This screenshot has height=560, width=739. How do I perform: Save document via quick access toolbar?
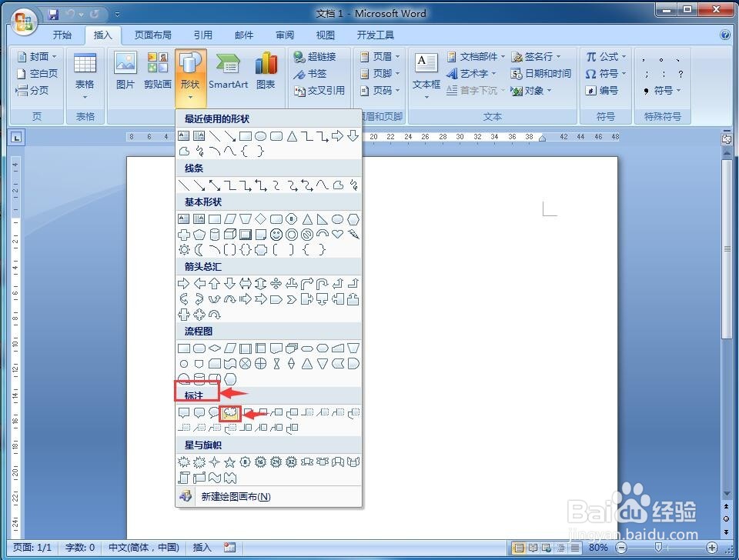pyautogui.click(x=53, y=14)
